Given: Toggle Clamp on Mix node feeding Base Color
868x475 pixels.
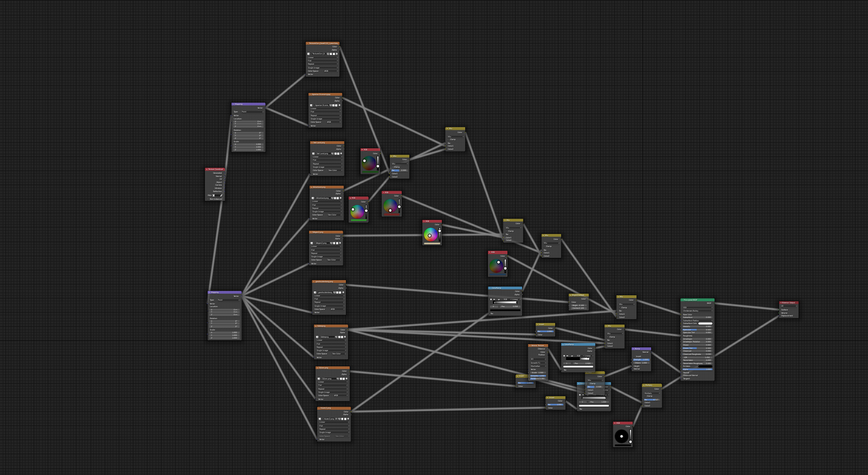Looking at the screenshot, I should [620, 307].
